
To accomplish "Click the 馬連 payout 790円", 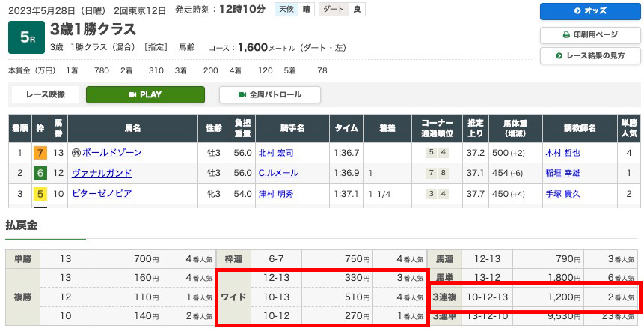I will click(568, 259).
